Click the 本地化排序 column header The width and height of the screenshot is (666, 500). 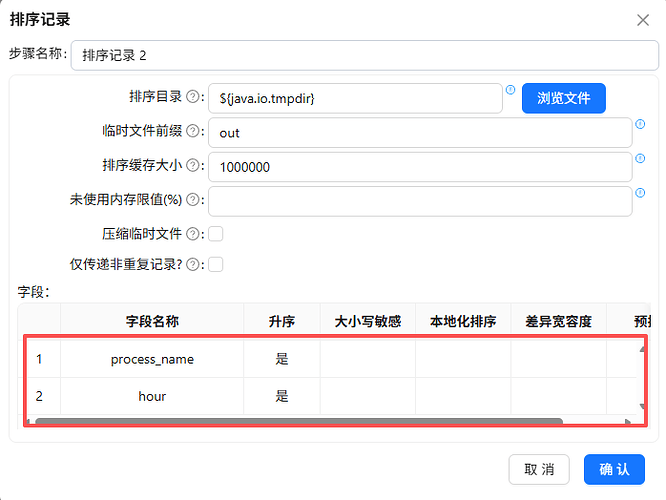(463, 321)
